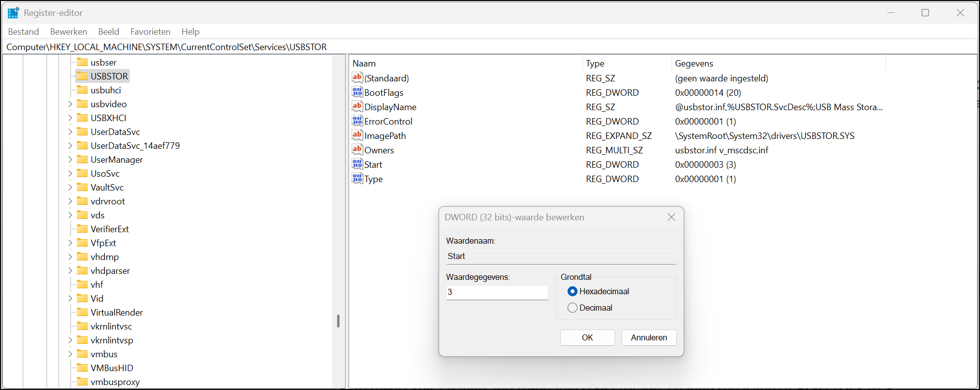
Task: Click the Type DWORD value icon
Action: click(357, 179)
